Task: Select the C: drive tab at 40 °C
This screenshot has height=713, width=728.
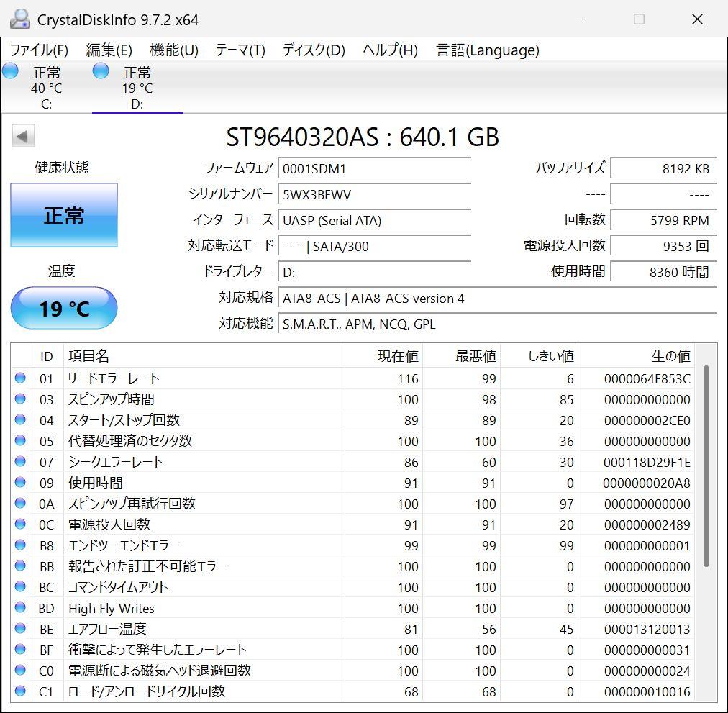Action: coord(46,88)
